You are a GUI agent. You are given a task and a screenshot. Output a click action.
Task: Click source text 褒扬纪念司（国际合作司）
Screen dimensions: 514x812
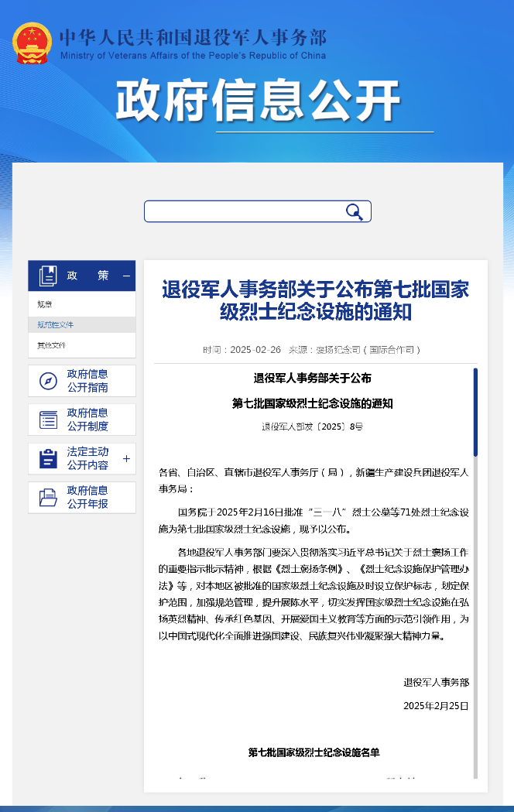pyautogui.click(x=368, y=350)
